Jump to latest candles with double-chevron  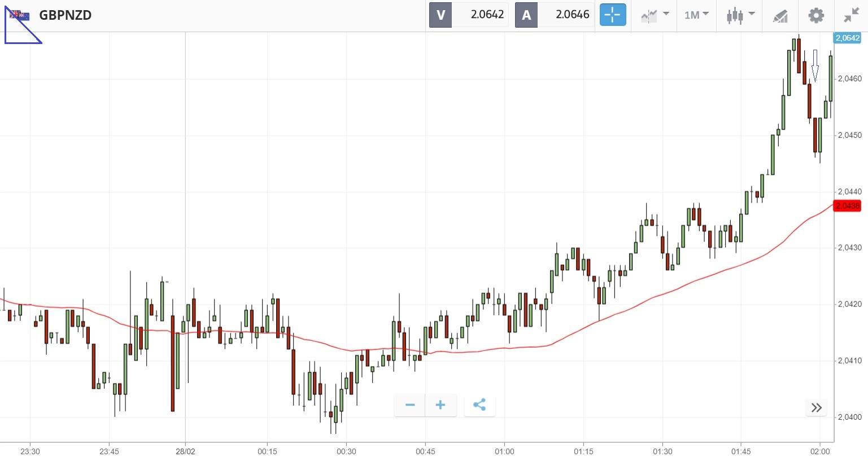tap(817, 408)
